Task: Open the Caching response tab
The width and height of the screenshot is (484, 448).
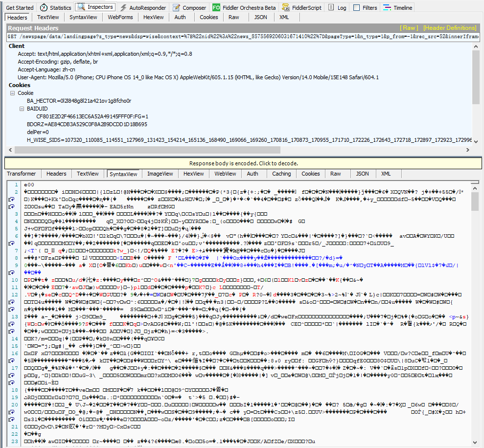Action: tap(281, 174)
